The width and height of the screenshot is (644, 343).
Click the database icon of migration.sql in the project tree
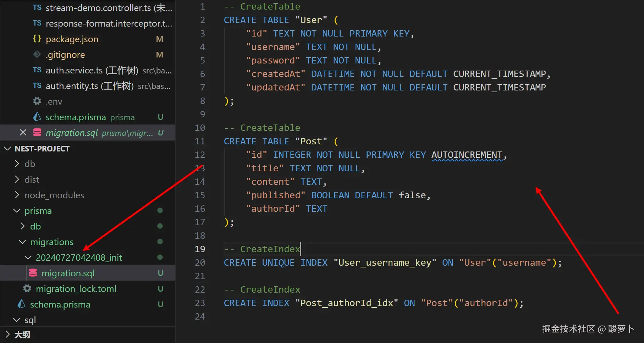click(x=33, y=273)
